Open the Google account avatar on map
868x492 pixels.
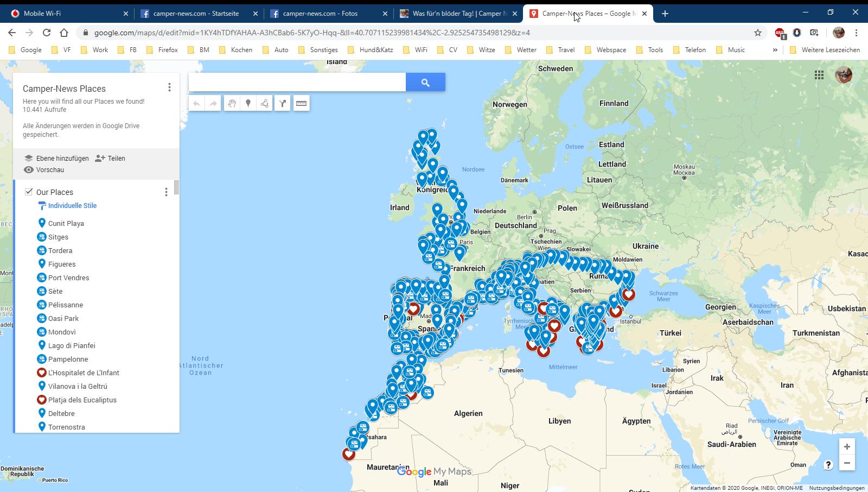coord(844,75)
